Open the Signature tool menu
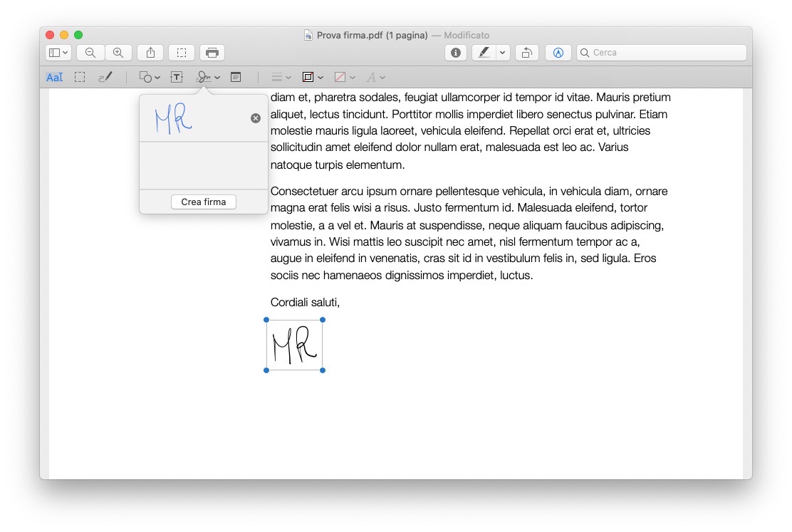Image resolution: width=792 pixels, height=532 pixels. [x=208, y=78]
